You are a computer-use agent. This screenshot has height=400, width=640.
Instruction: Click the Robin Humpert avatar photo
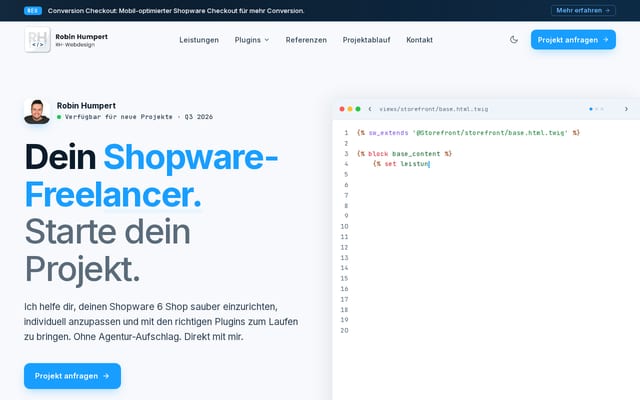[37, 111]
